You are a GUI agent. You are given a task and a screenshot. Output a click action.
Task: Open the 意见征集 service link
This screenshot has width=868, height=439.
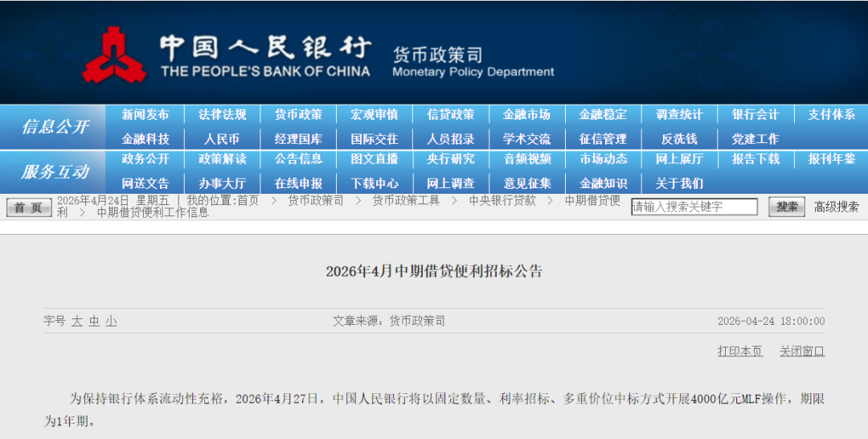point(526,183)
